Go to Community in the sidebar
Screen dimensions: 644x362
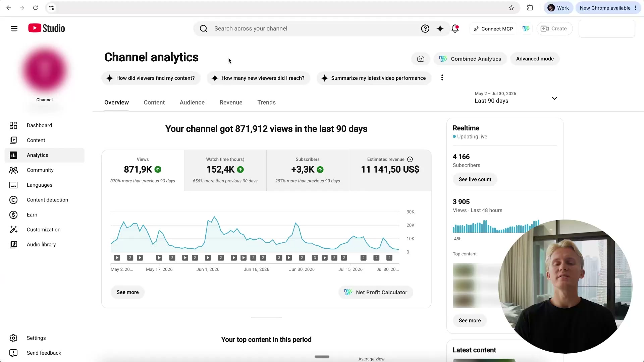coord(45,170)
